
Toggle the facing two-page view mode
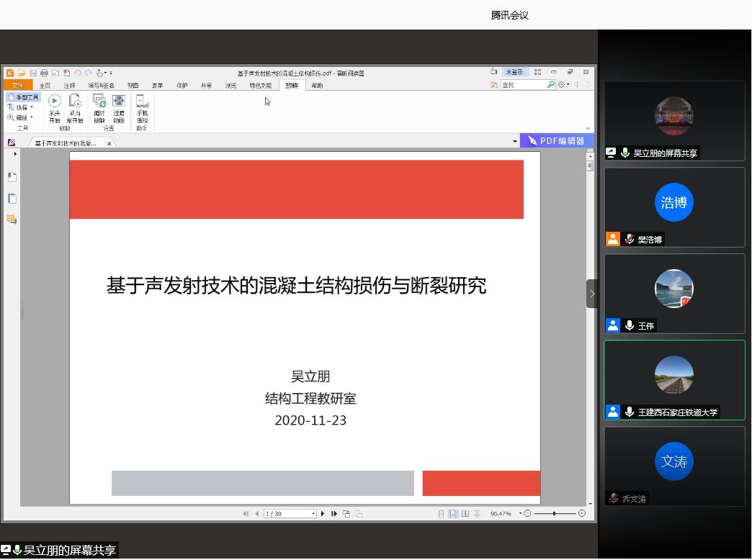pos(465,514)
